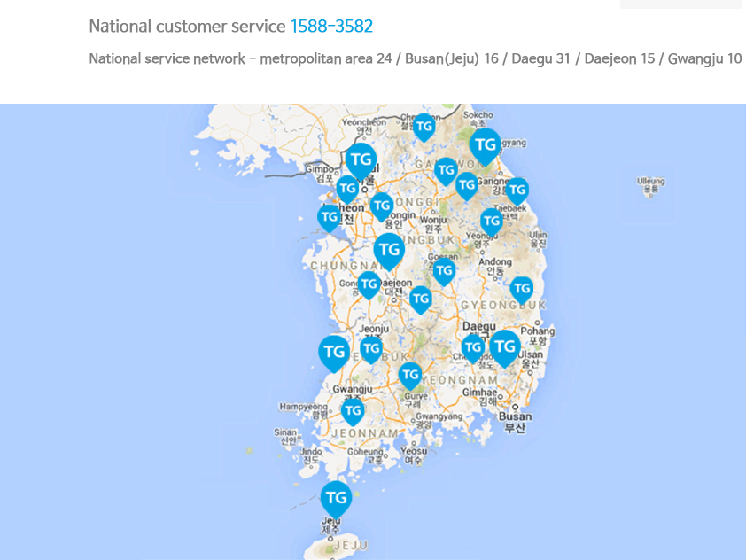The width and height of the screenshot is (746, 560).
Task: Click the Gimhae city label
Action: [x=479, y=397]
